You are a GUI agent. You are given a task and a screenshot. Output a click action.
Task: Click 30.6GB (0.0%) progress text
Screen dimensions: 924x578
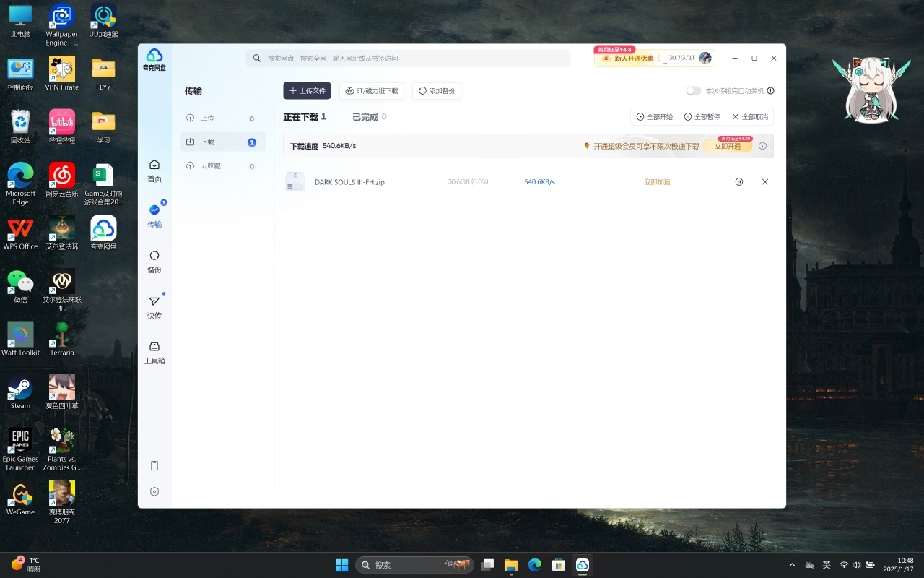click(x=468, y=182)
